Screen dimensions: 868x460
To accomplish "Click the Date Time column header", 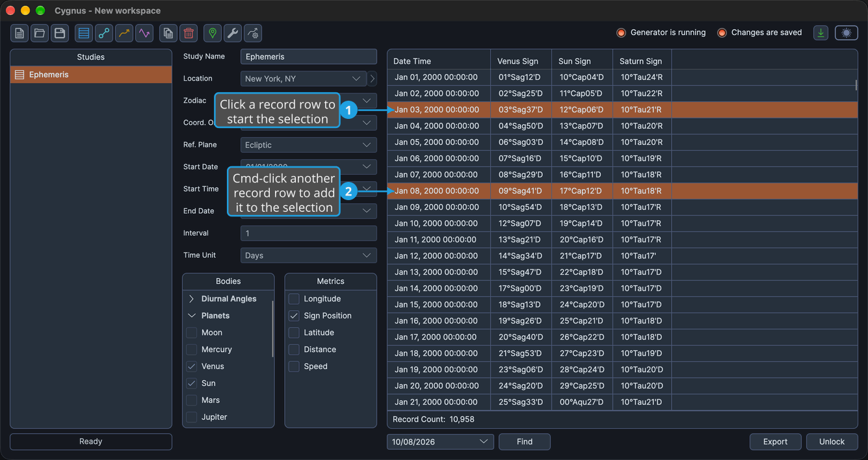I will [x=439, y=61].
